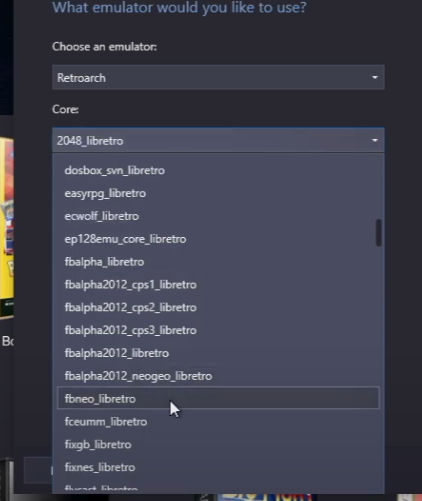
Task: Pick fixnes_libretro core
Action: point(218,467)
